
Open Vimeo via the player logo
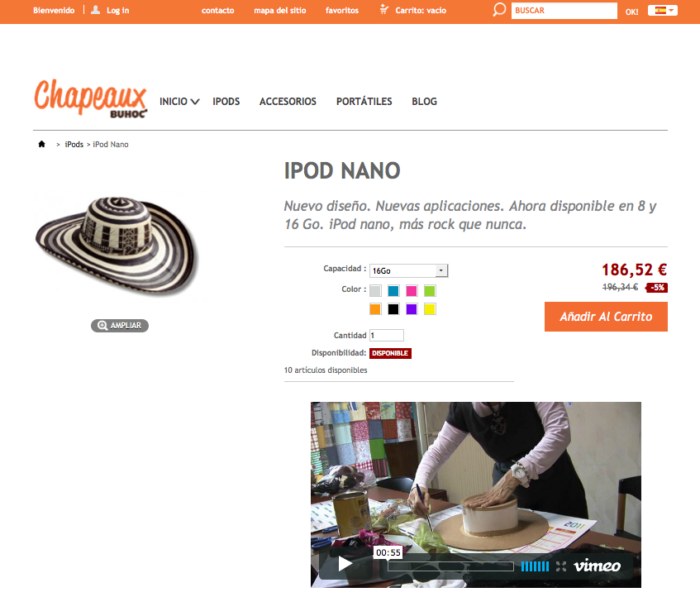click(x=597, y=566)
